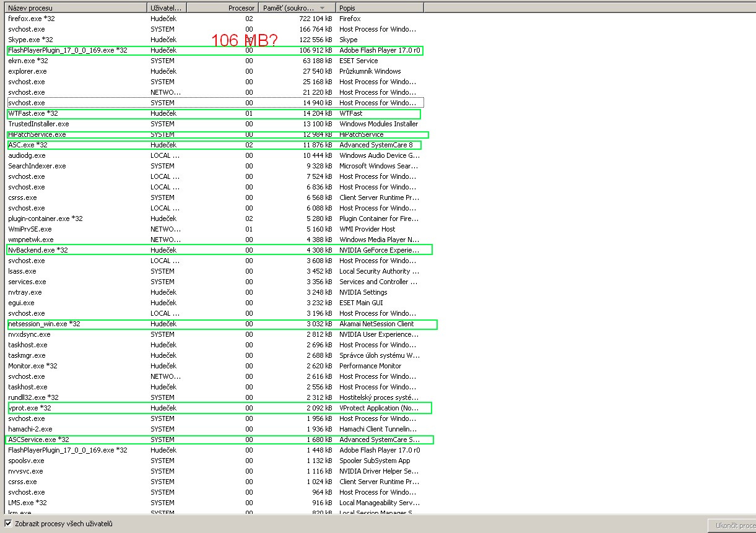
Task: Select the Monitor.exe *32 process
Action: coord(215,366)
